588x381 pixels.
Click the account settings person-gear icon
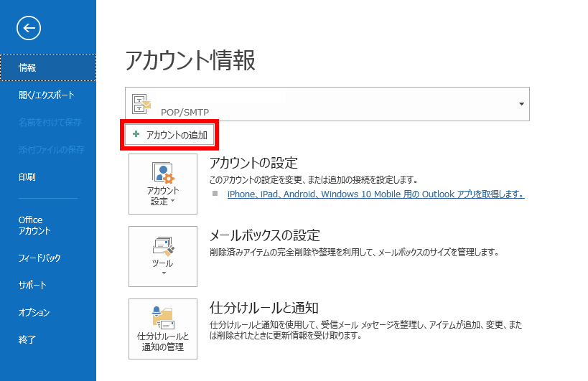163,173
